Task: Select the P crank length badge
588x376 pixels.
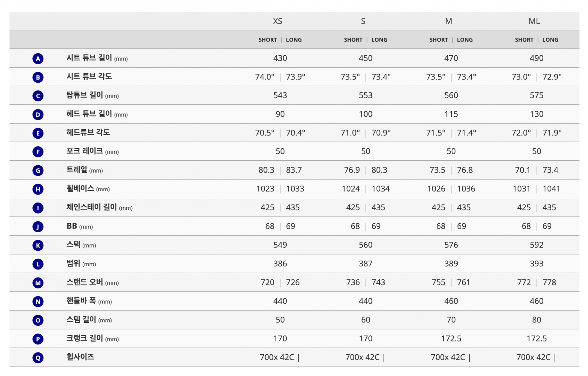Action: 38,339
